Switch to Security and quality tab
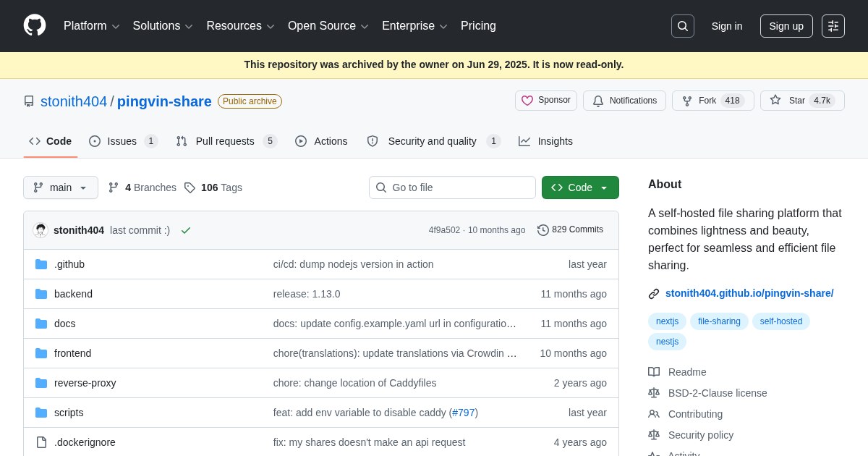Screen dimensions: 868x456 point(433,141)
